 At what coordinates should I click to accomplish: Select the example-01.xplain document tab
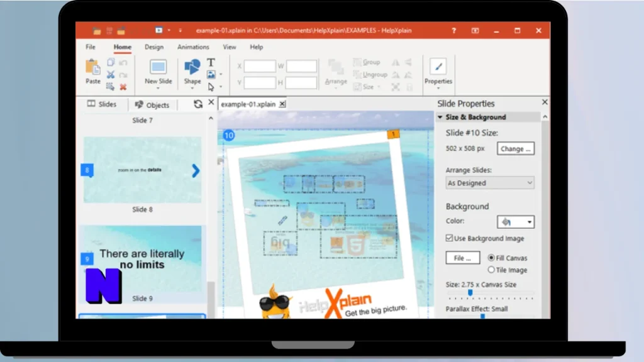[248, 104]
